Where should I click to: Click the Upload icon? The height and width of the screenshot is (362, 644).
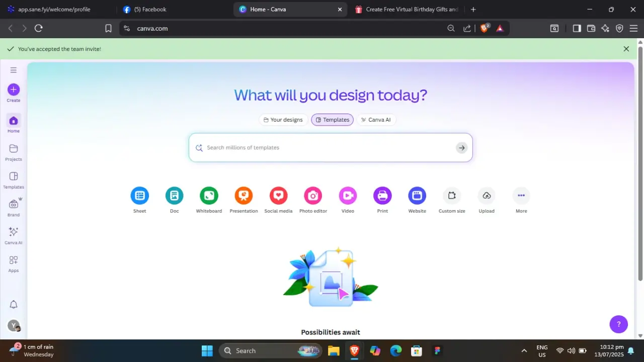(x=487, y=196)
